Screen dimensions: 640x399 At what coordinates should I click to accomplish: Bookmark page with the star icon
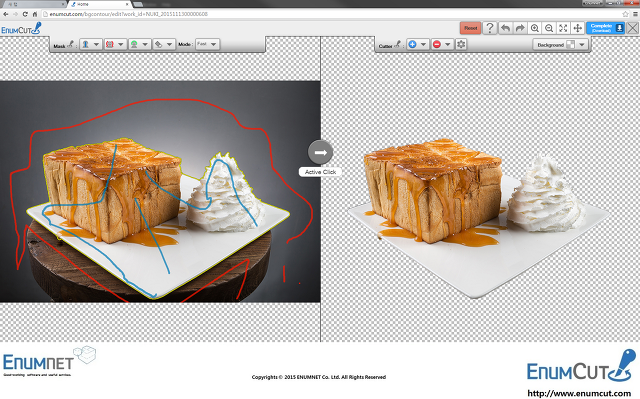tap(625, 14)
